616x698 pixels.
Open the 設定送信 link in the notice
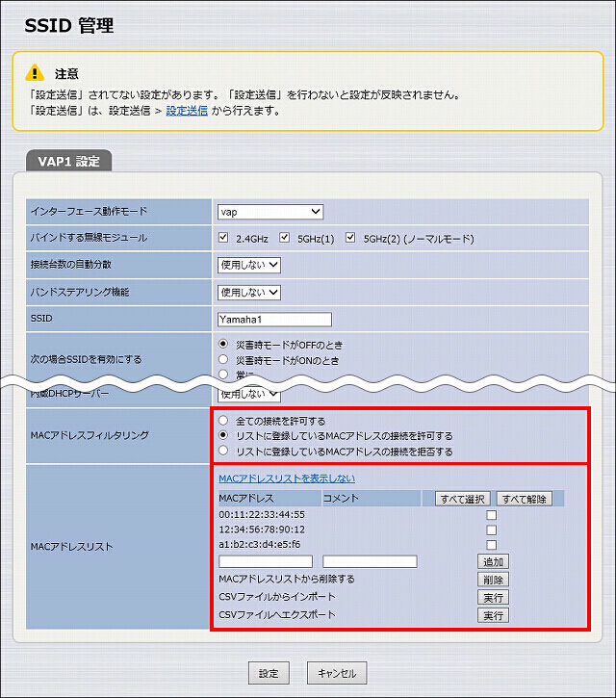coord(187,111)
